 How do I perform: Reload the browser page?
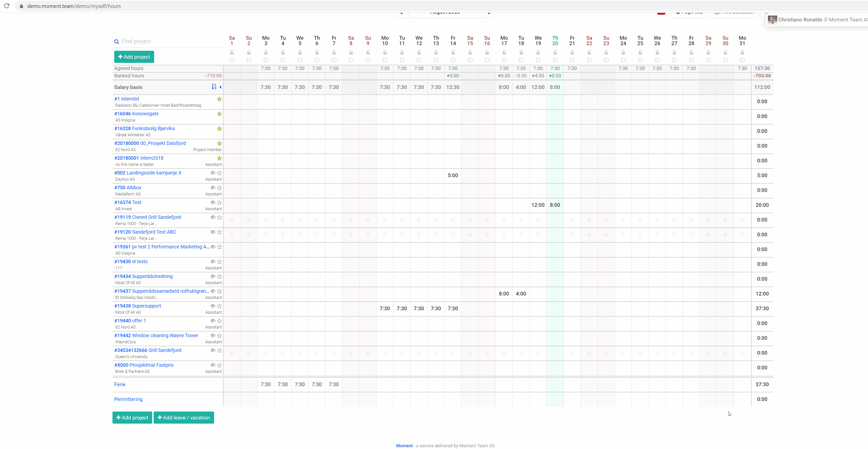[7, 6]
